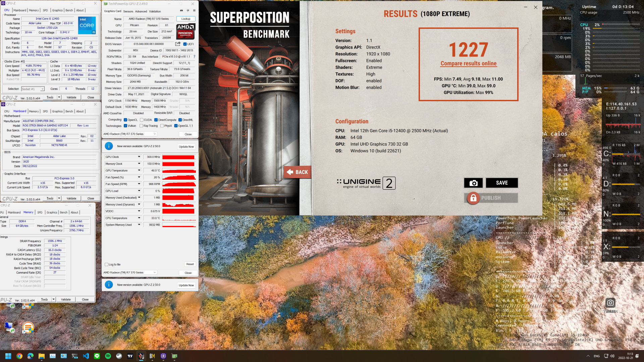The height and width of the screenshot is (362, 644).
Task: Toggle Vulkan technologies checkbox
Action: point(125,126)
